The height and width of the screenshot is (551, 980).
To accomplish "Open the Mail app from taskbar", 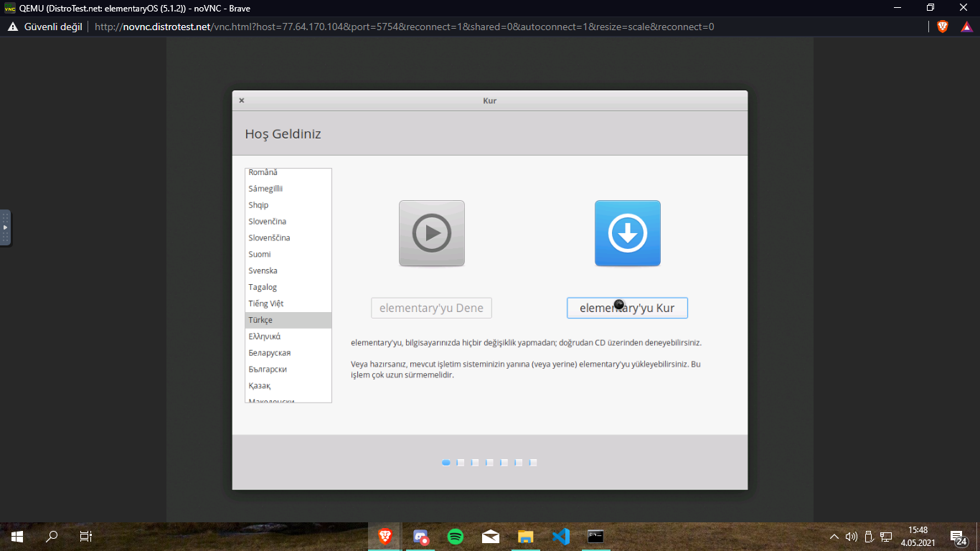I will tap(491, 536).
